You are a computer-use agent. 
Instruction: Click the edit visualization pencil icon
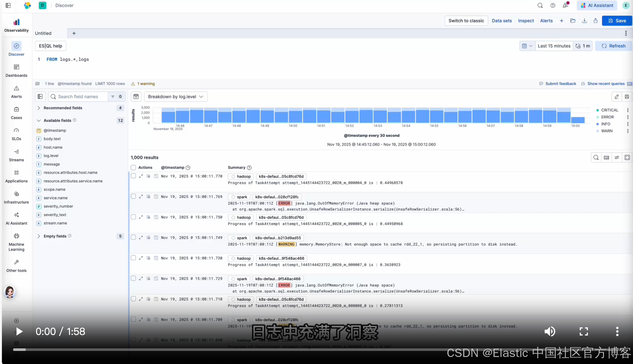click(616, 97)
